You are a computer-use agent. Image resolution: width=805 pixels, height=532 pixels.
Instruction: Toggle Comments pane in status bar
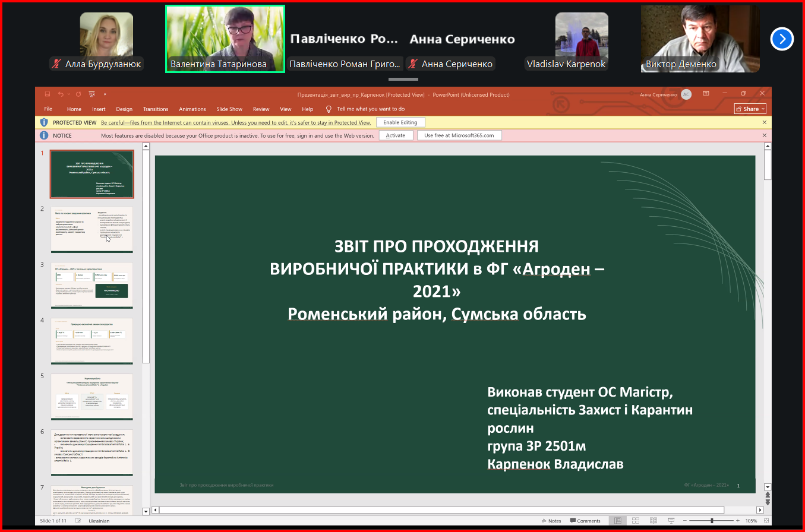[x=585, y=521]
